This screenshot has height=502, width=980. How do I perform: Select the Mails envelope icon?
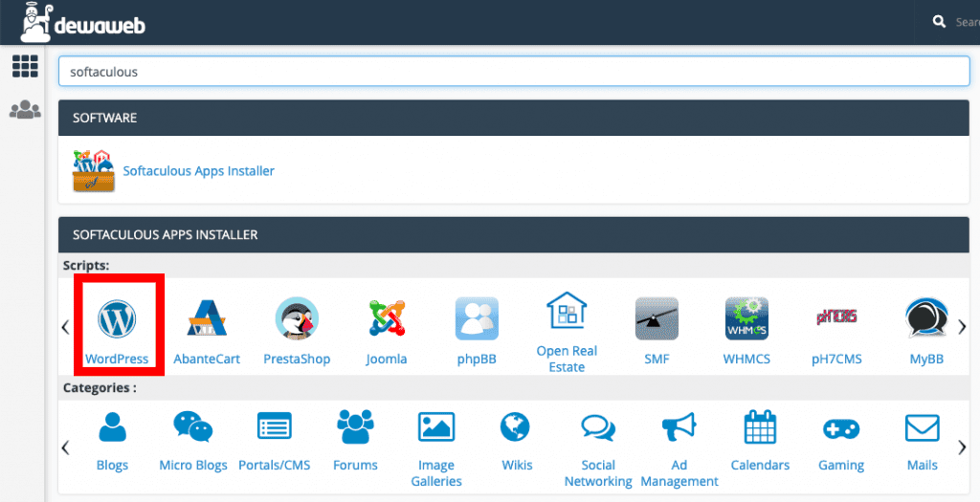point(923,428)
